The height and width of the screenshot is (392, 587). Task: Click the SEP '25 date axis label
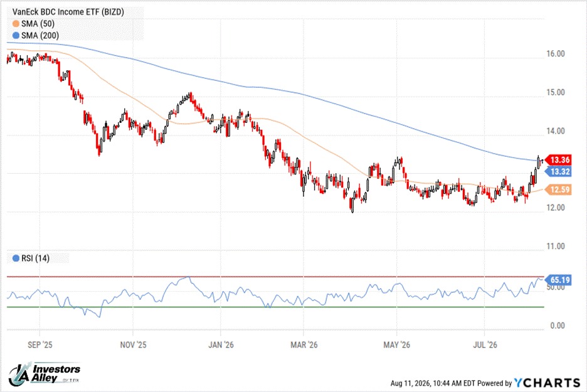point(40,345)
